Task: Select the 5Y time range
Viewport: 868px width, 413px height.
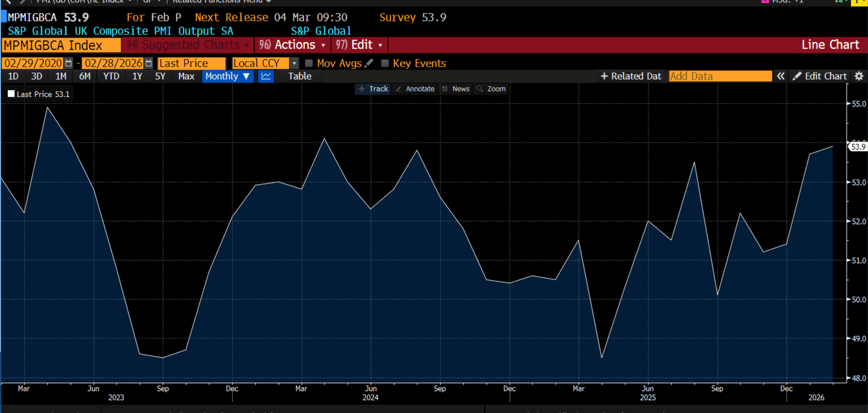Action: point(160,76)
